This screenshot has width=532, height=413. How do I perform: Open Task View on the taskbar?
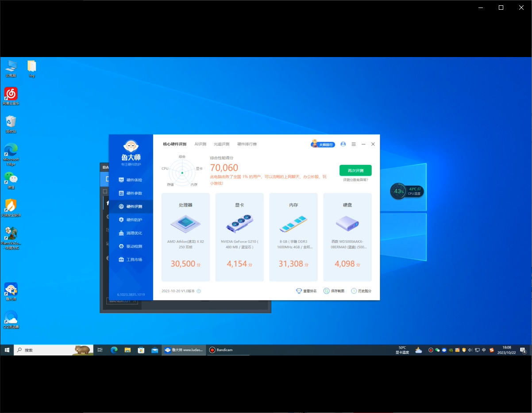coord(100,350)
